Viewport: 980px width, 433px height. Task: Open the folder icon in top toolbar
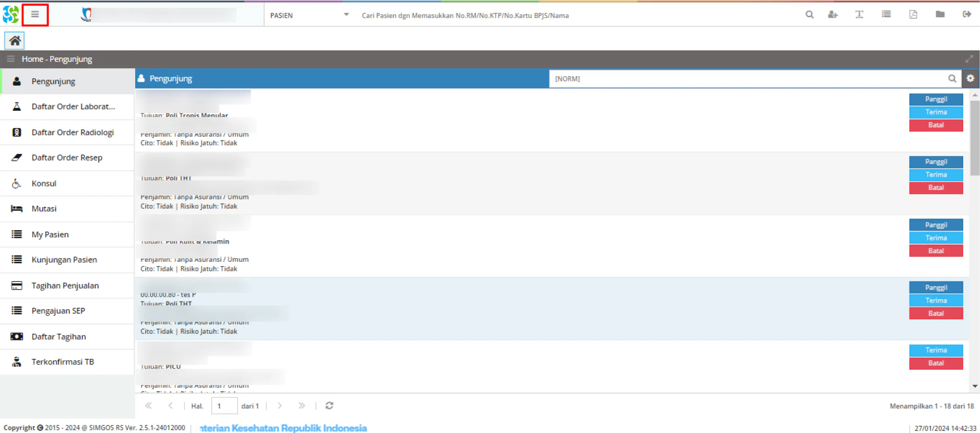point(940,14)
